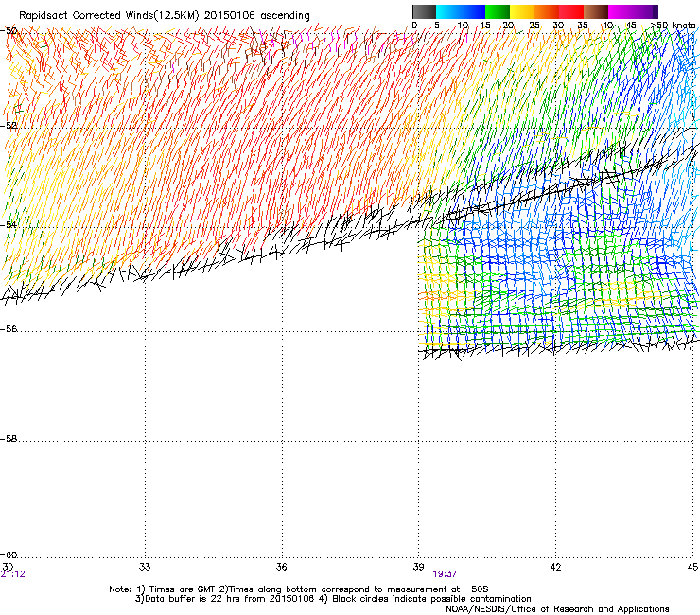The image size is (700, 615).
Task: Click the -58 latitude axis label
Action: pyautogui.click(x=9, y=439)
